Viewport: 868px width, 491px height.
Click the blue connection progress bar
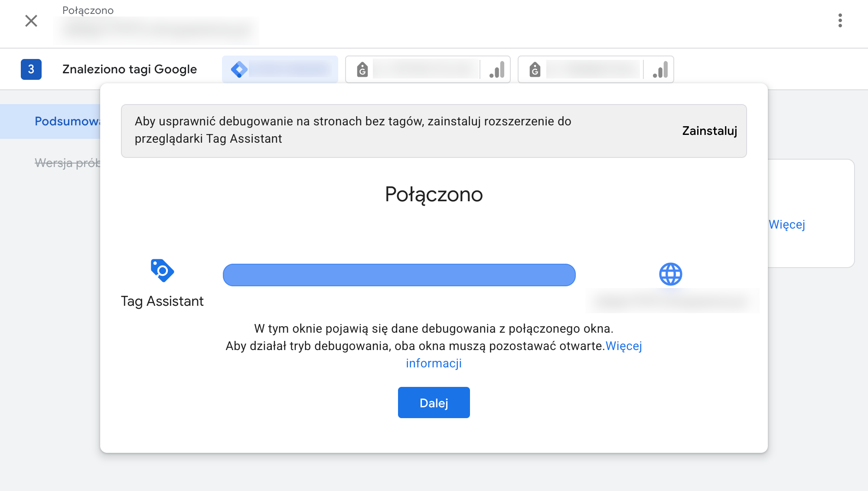pyautogui.click(x=399, y=275)
